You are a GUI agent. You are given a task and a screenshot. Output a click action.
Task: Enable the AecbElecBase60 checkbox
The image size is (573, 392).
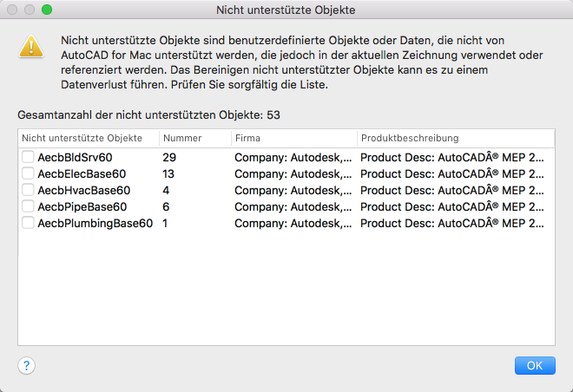pyautogui.click(x=29, y=173)
